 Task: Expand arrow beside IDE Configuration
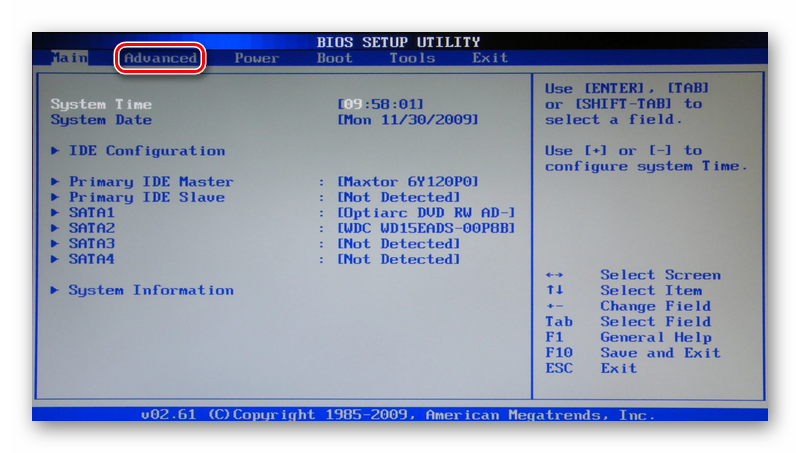pos(55,150)
